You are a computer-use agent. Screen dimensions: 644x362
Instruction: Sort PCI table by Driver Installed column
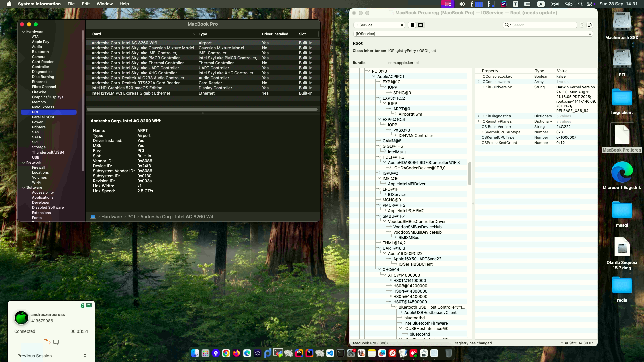(x=279, y=34)
